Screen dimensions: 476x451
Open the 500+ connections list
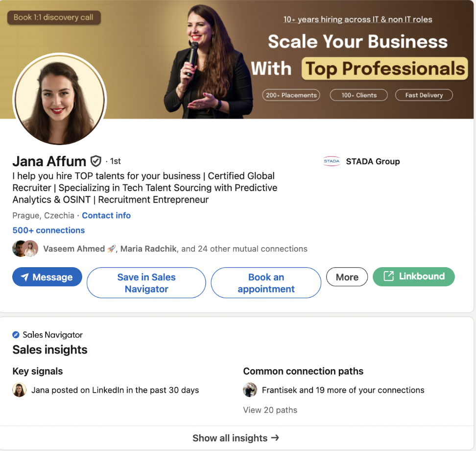pos(48,230)
